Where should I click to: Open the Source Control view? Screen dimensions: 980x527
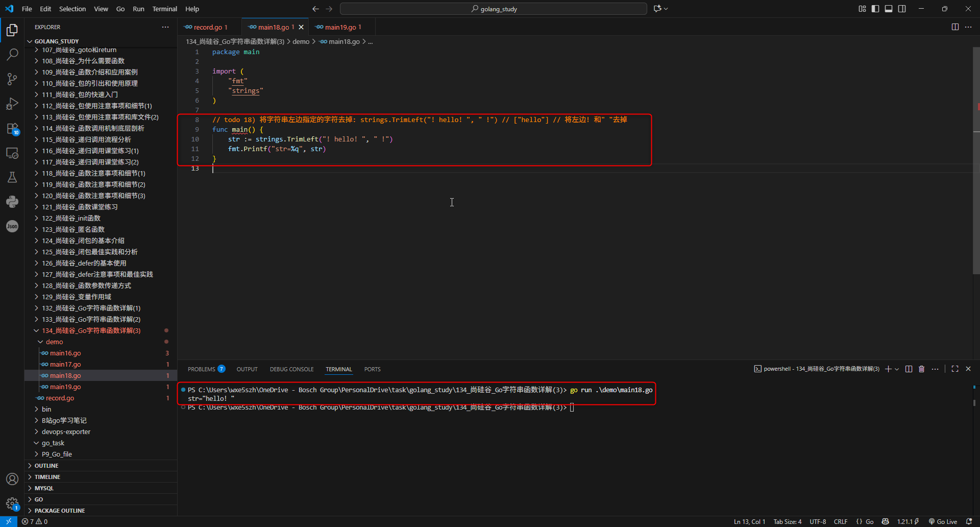pos(12,79)
